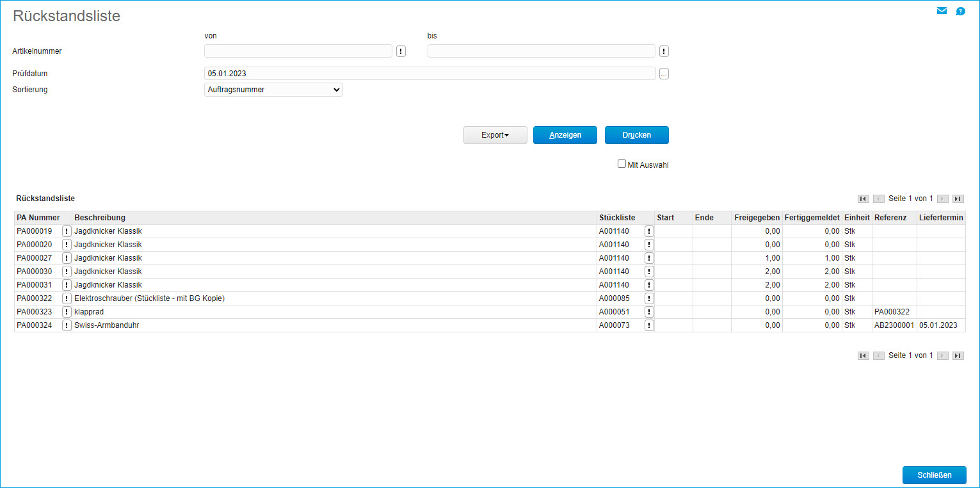Enable the Mit Auswahl checkbox
This screenshot has width=980, height=488.
tap(622, 164)
